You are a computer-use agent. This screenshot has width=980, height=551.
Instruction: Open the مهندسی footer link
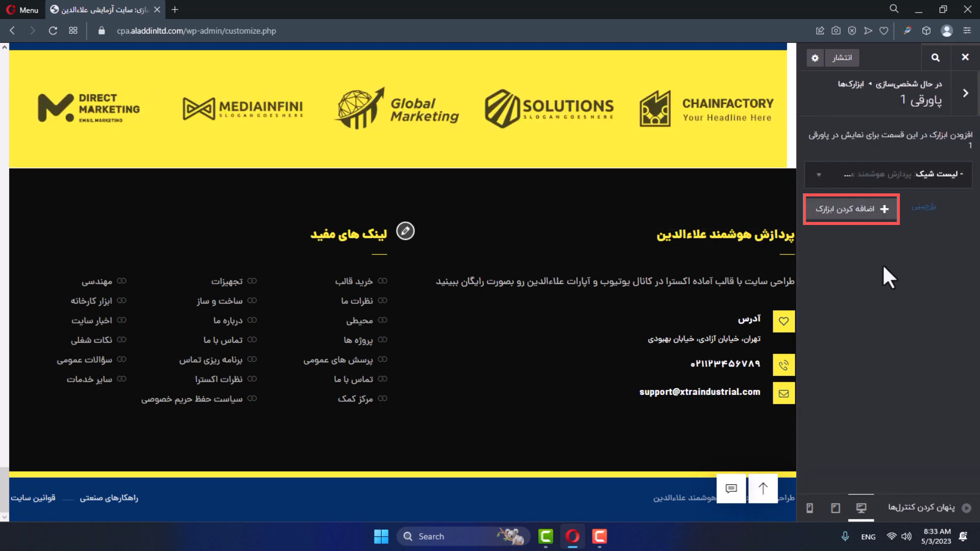coord(97,281)
